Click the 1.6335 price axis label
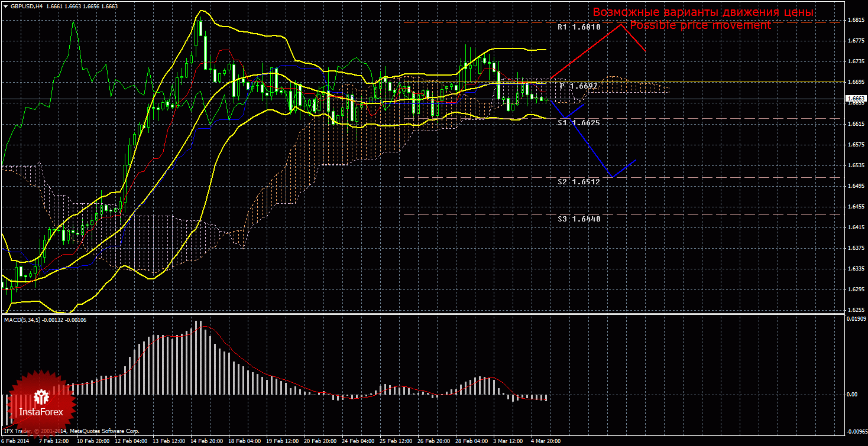Viewport: 868px width, 446px height. [x=856, y=268]
